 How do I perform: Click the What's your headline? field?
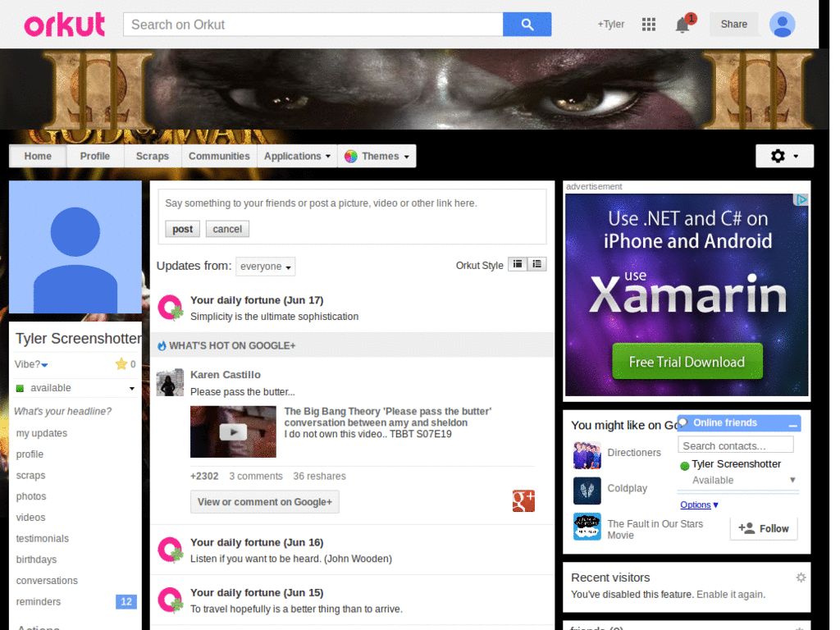tap(62, 412)
